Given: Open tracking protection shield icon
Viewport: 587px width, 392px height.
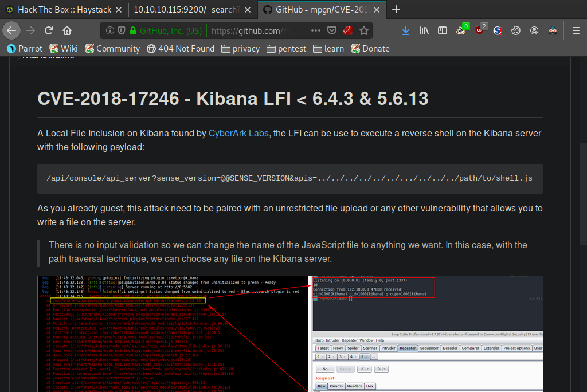Looking at the screenshot, I should tap(122, 30).
